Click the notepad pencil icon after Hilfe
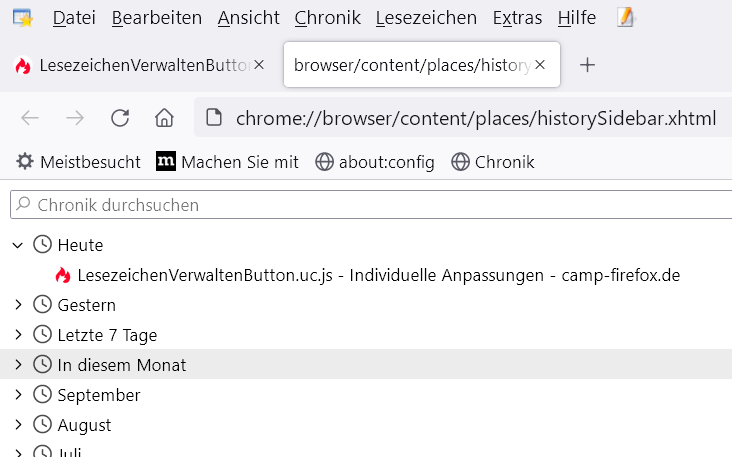Image resolution: width=732 pixels, height=457 pixels. click(626, 17)
